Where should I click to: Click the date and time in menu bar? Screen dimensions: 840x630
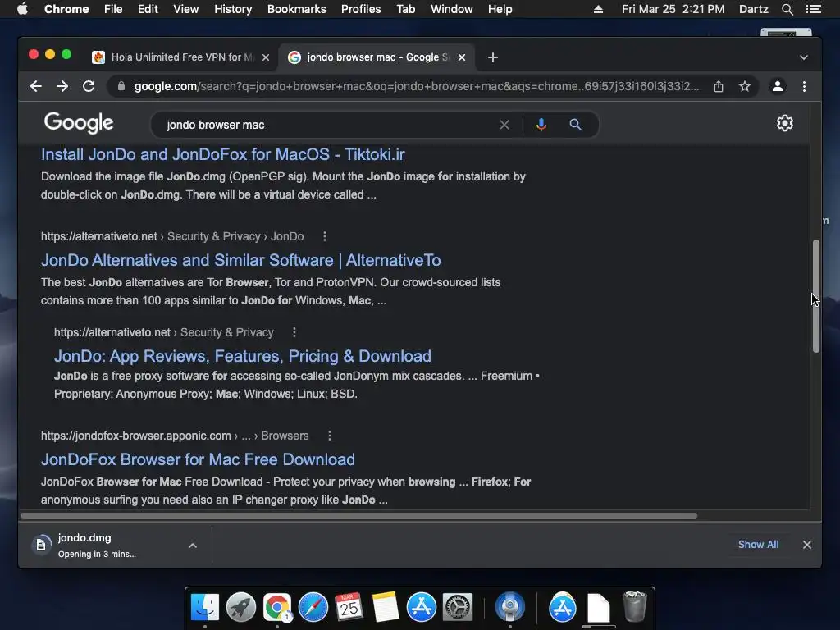673,9
